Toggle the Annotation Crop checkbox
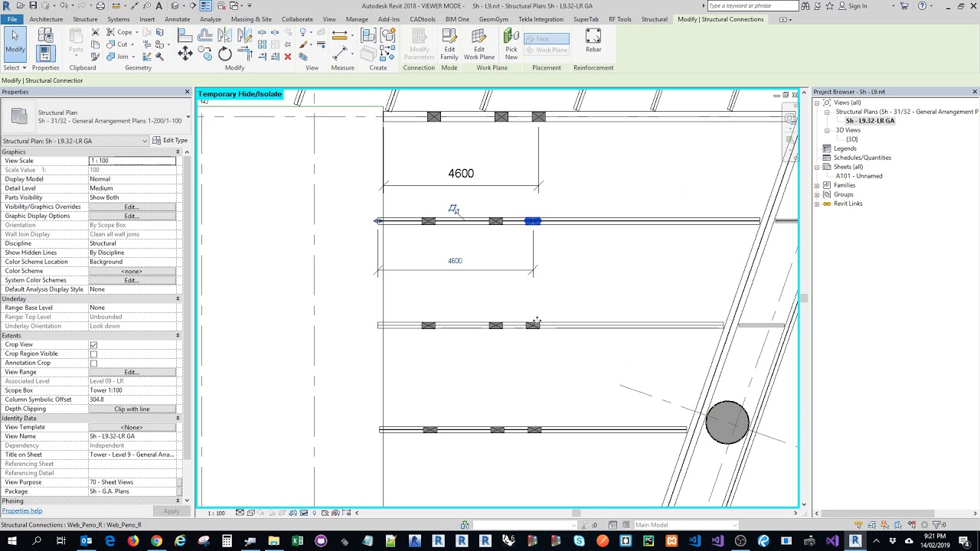The image size is (980, 551). coord(93,364)
